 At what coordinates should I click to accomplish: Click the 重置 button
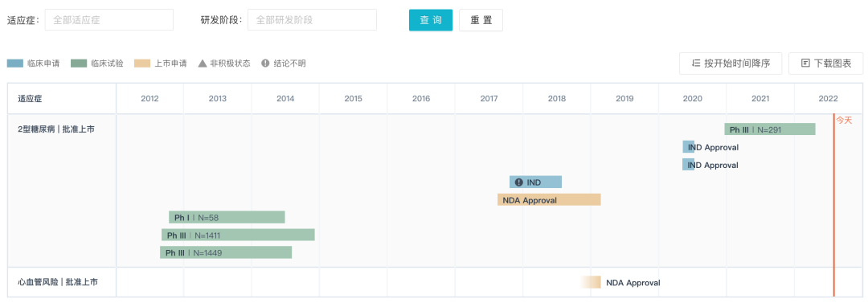coord(481,20)
